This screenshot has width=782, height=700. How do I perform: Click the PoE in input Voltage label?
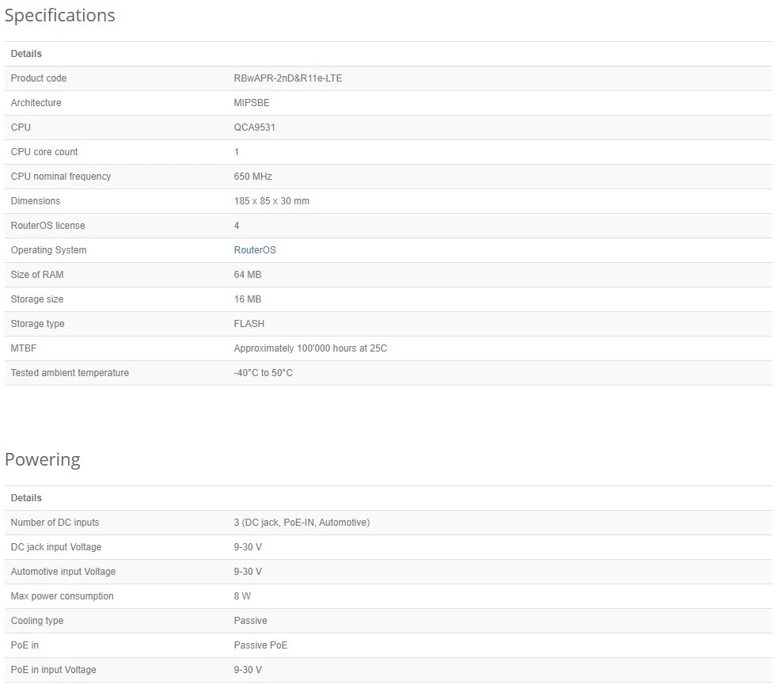tap(54, 670)
